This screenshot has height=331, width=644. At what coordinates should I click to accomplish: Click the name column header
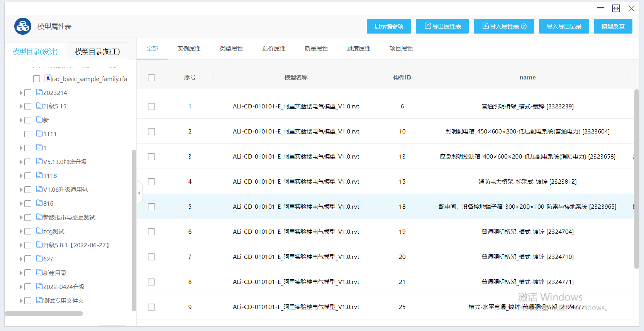tap(527, 78)
